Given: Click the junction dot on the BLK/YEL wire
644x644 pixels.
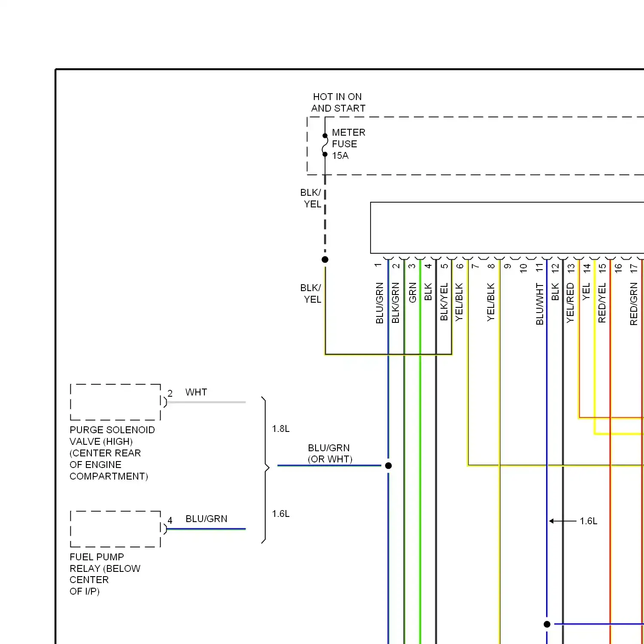Looking at the screenshot, I should (x=325, y=259).
